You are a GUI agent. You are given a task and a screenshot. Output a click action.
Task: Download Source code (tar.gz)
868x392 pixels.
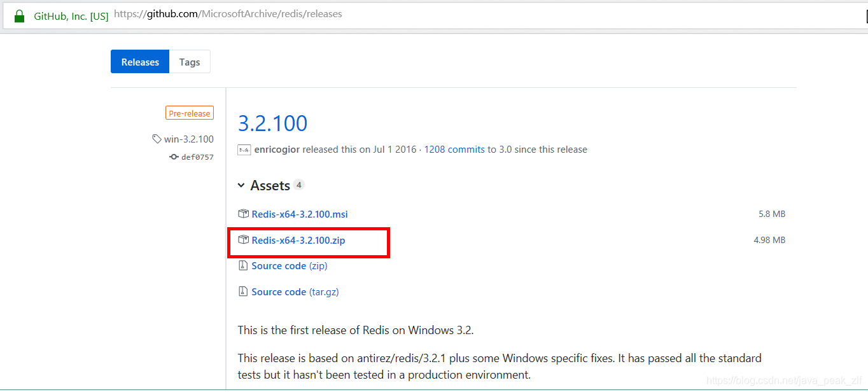tap(295, 292)
